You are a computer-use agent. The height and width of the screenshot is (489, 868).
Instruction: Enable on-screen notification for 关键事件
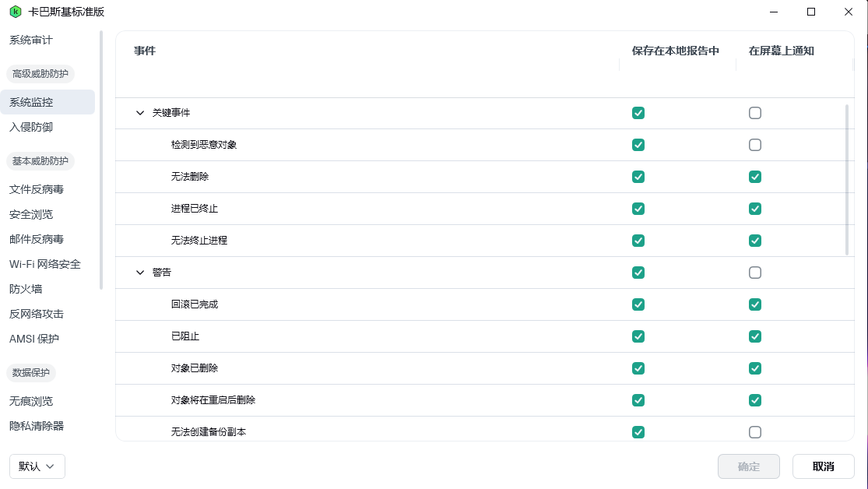pos(755,113)
